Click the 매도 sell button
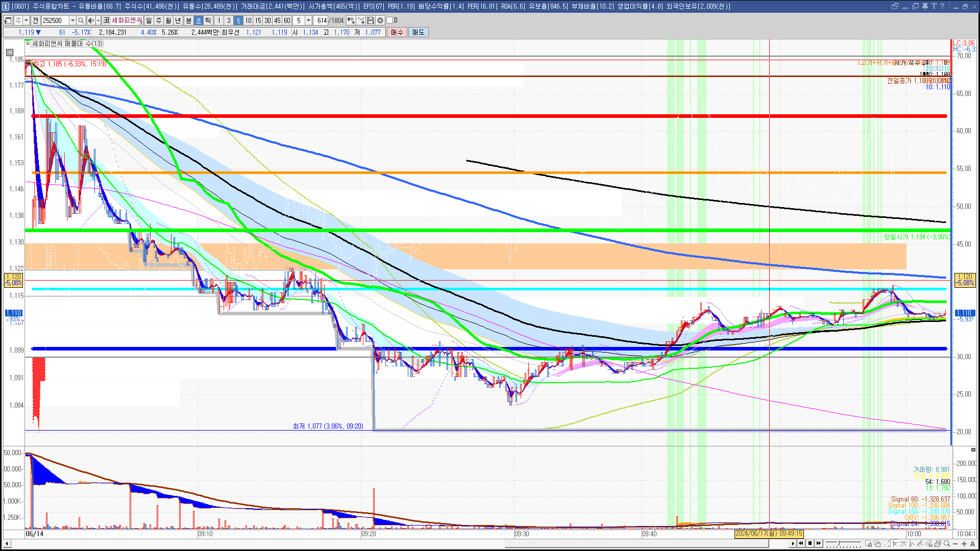The image size is (980, 551). [x=418, y=32]
